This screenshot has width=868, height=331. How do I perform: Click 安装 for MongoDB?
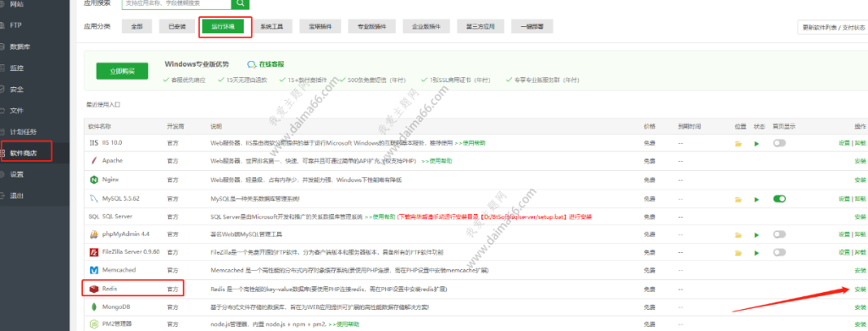pyautogui.click(x=860, y=307)
